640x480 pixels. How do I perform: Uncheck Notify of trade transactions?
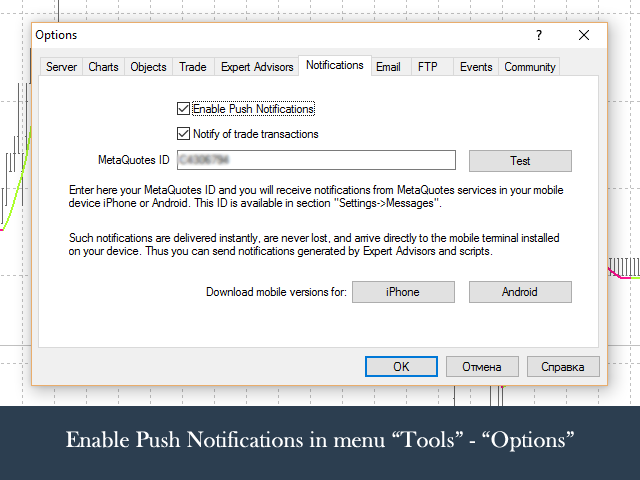[x=183, y=134]
